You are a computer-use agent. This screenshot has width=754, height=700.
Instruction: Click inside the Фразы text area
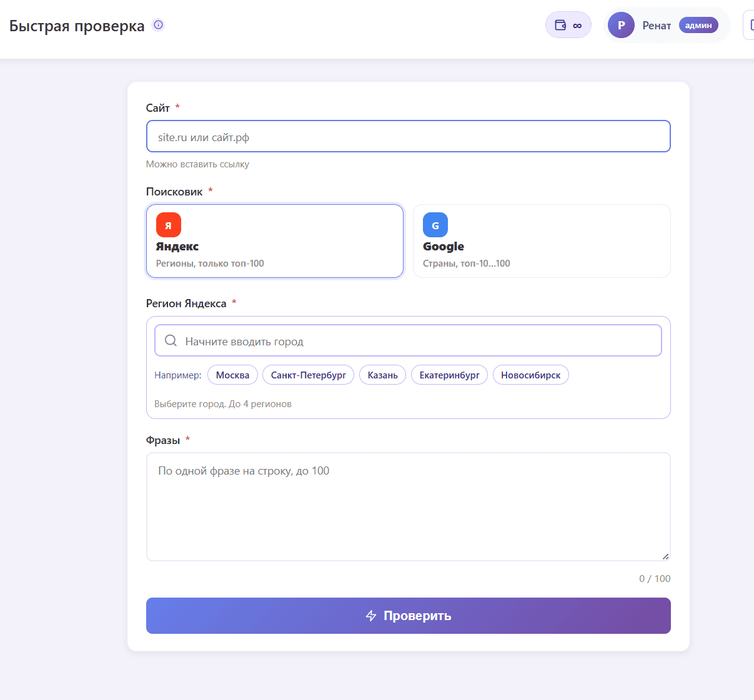[x=409, y=506]
